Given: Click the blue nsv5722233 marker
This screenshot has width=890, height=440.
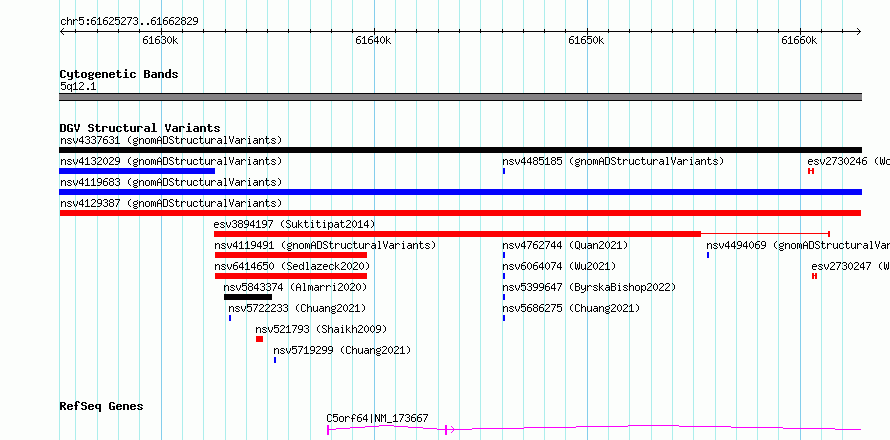Looking at the screenshot, I should click(x=230, y=318).
